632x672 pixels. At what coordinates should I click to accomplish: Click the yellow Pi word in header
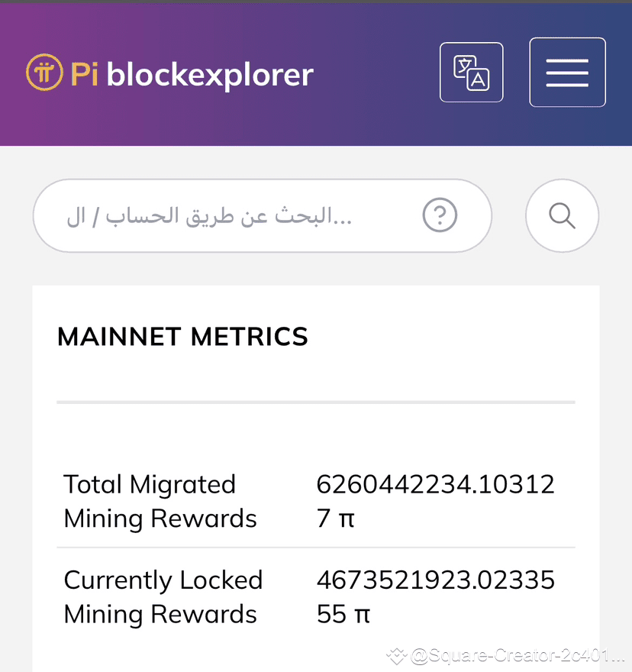85,75
